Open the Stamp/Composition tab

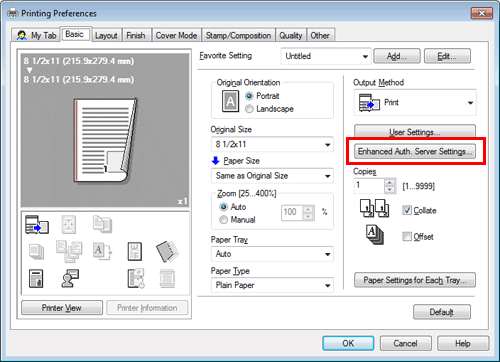tap(238, 35)
